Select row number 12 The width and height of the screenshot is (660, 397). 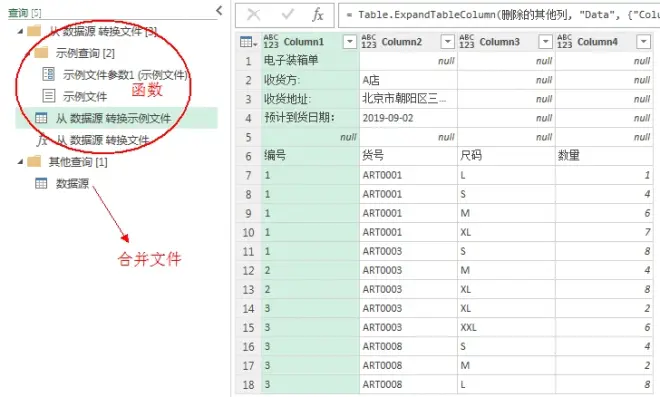click(x=248, y=270)
